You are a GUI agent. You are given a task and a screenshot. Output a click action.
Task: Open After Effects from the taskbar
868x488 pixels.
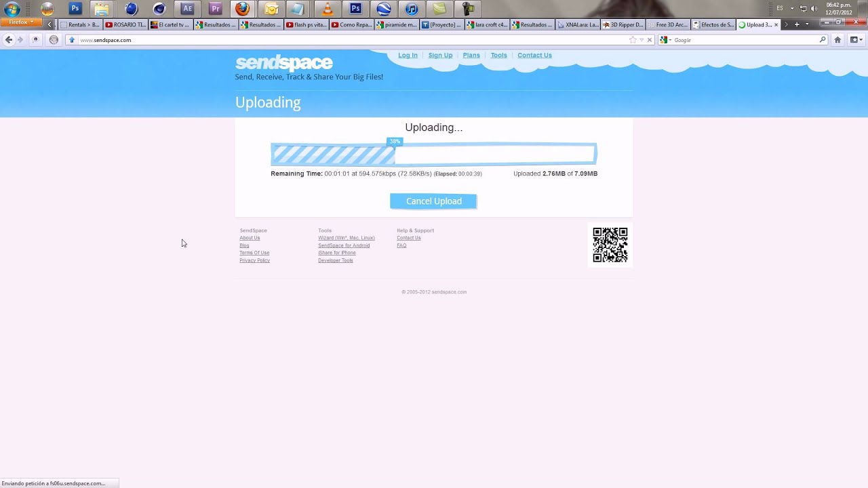pos(187,9)
